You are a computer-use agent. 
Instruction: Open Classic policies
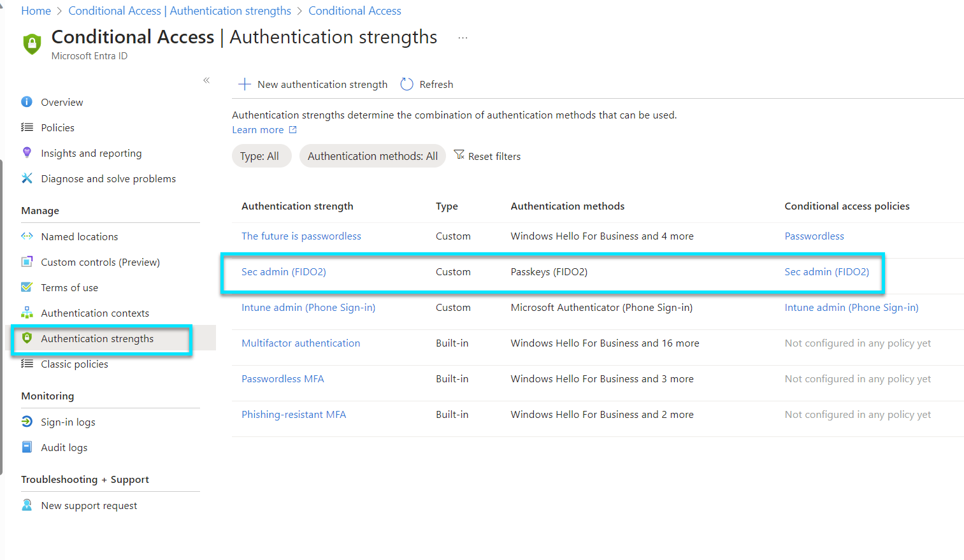click(x=75, y=364)
